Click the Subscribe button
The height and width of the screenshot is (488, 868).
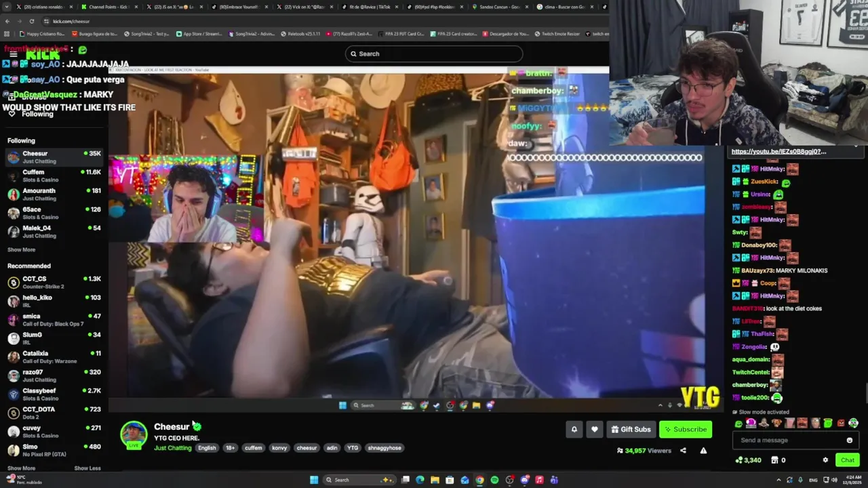point(686,429)
